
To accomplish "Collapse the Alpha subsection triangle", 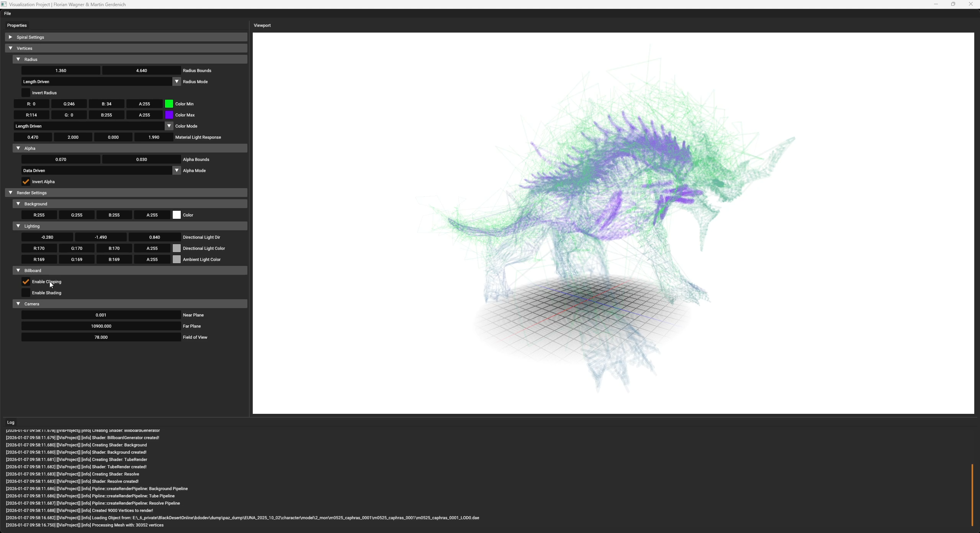I will (18, 148).
